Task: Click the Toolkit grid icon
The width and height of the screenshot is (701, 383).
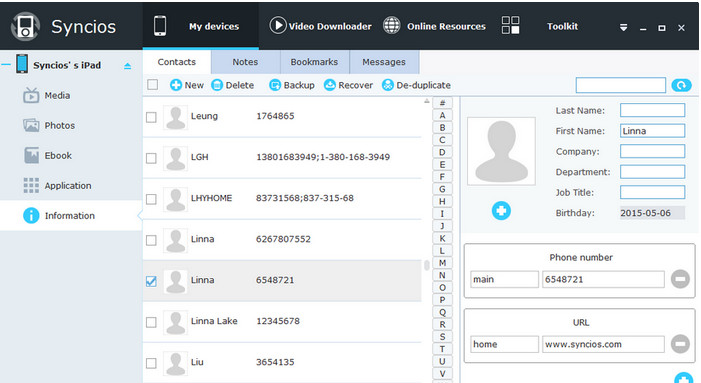Action: [510, 25]
